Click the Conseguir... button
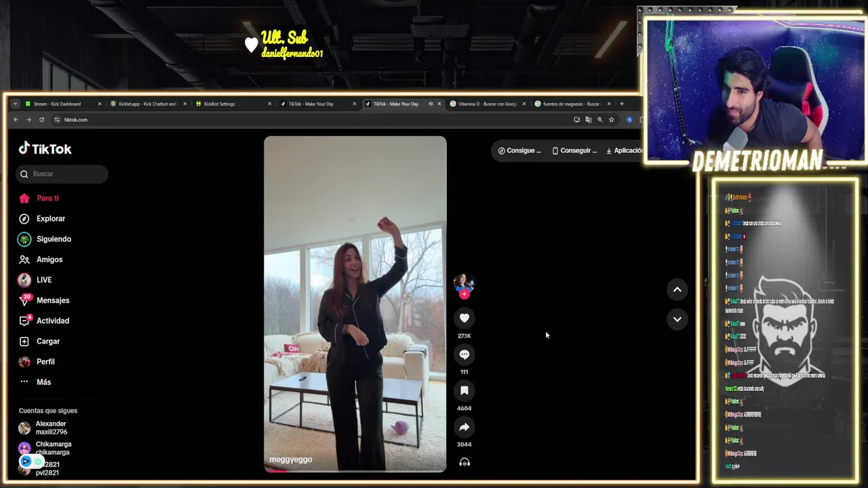This screenshot has width=868, height=488. pyautogui.click(x=574, y=150)
